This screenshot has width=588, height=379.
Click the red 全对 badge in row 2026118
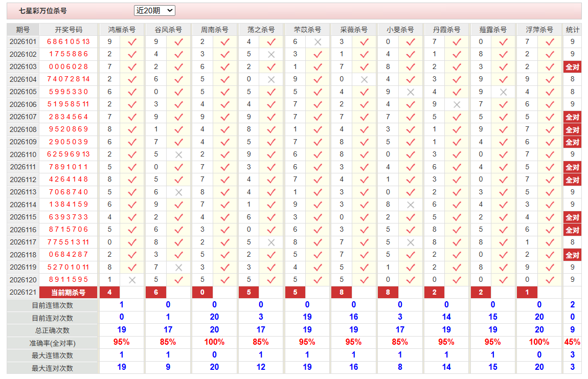coord(572,255)
